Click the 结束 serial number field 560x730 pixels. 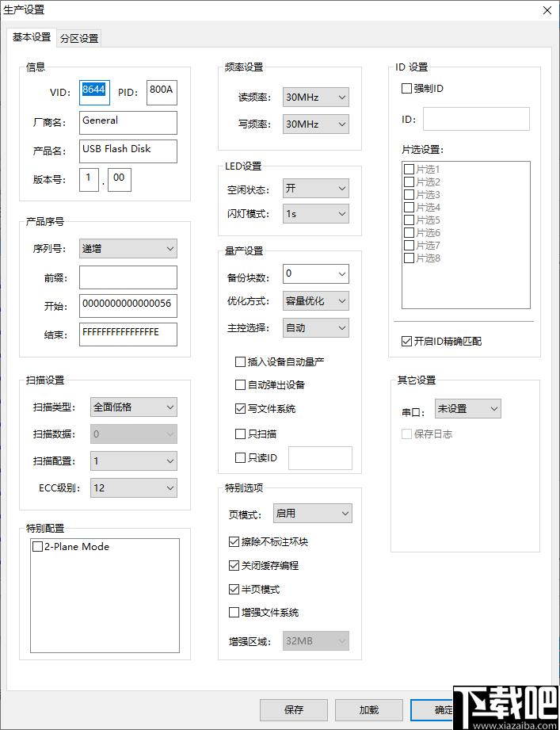tap(128, 334)
